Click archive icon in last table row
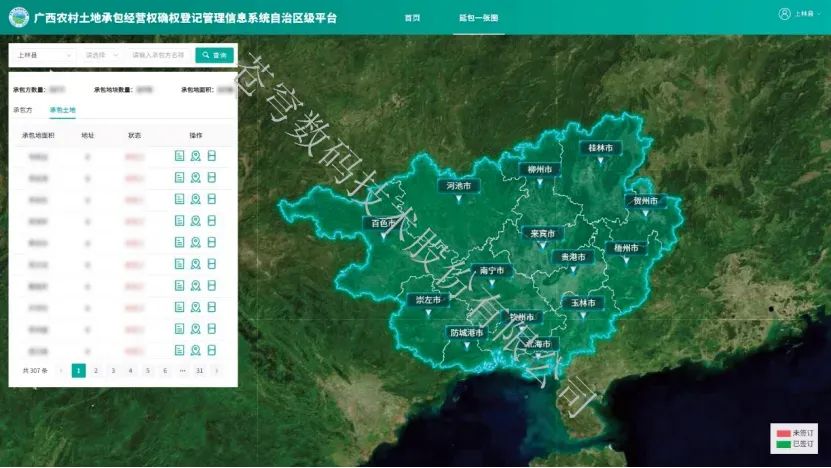Image resolution: width=831 pixels, height=468 pixels. [211, 350]
